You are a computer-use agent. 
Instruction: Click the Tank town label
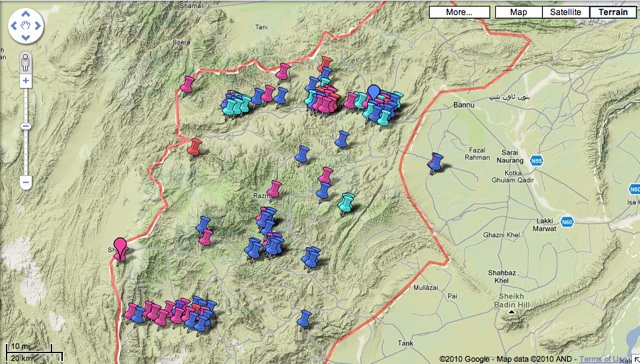coord(405,343)
